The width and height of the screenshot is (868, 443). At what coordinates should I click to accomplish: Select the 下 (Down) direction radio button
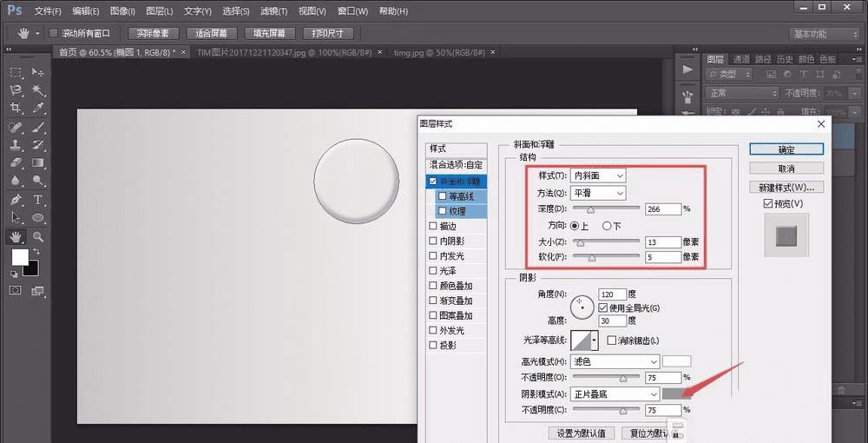pos(608,226)
